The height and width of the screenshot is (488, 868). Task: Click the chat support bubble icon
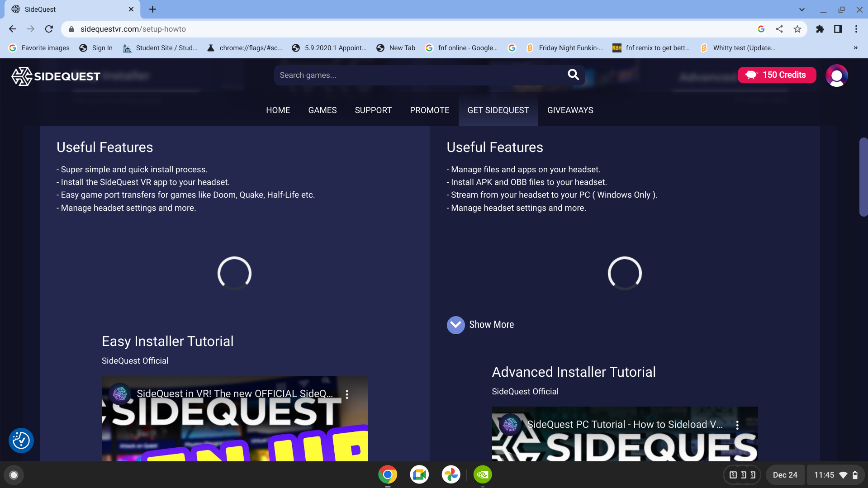21,440
